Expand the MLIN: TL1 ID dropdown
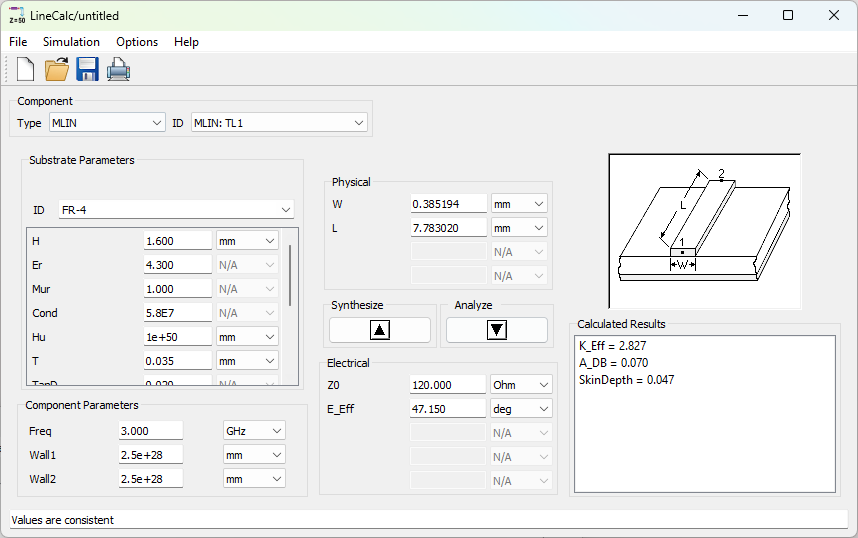This screenshot has height=538, width=858. tap(279, 123)
